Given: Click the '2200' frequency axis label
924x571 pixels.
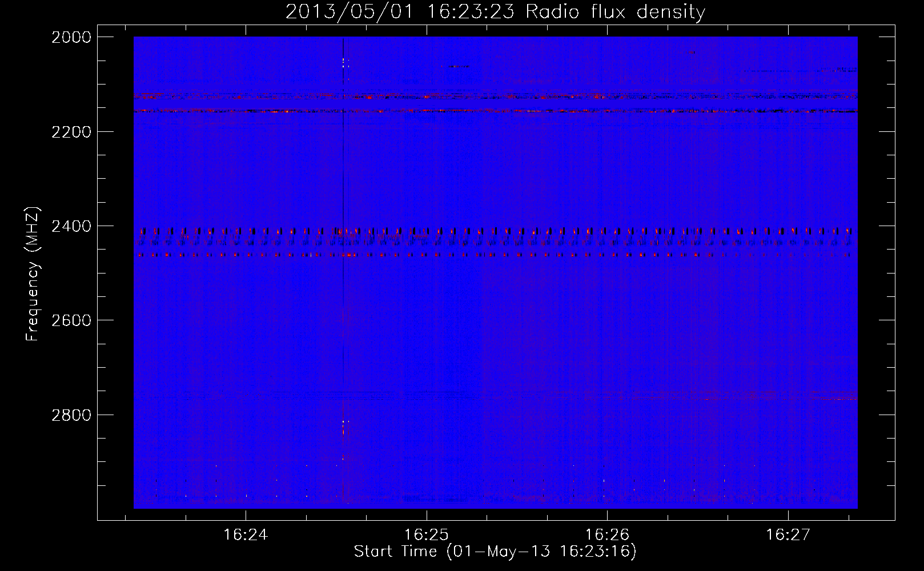Looking at the screenshot, I should (71, 132).
